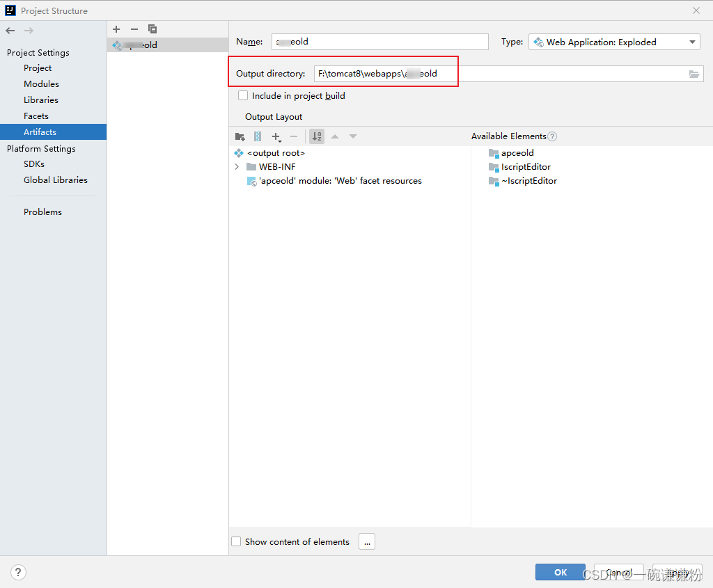713x588 pixels.
Task: Click the Cancel button
Action: point(619,572)
